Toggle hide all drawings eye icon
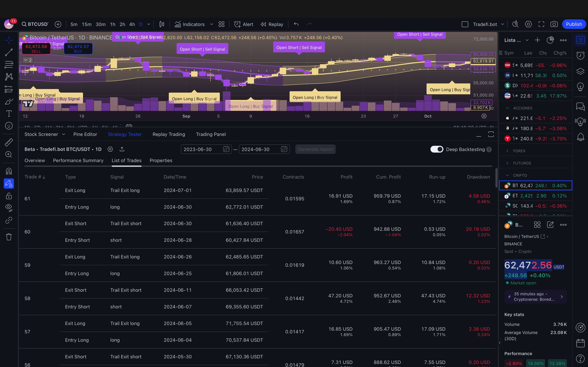588x367 pixels. tap(9, 208)
